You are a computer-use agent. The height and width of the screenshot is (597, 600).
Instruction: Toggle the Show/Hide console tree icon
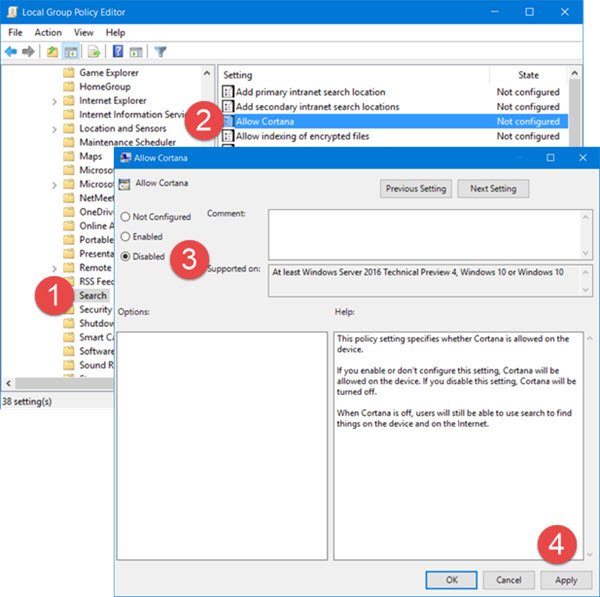click(x=71, y=52)
